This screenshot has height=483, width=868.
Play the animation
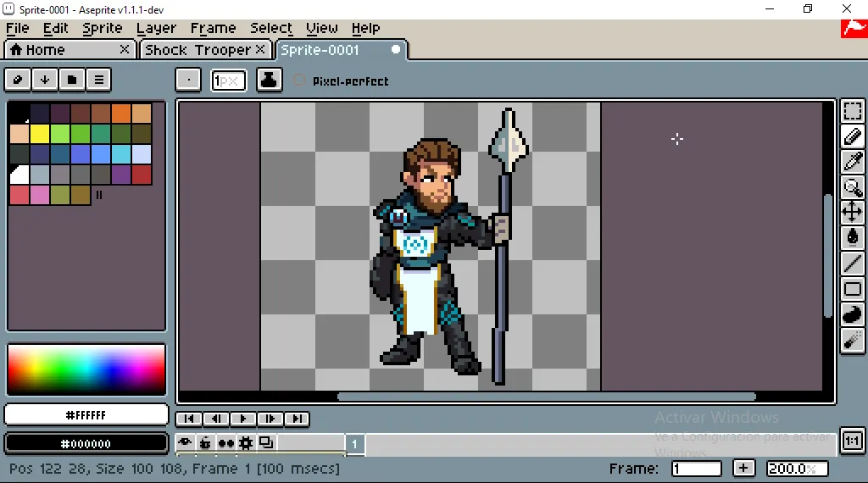[243, 419]
